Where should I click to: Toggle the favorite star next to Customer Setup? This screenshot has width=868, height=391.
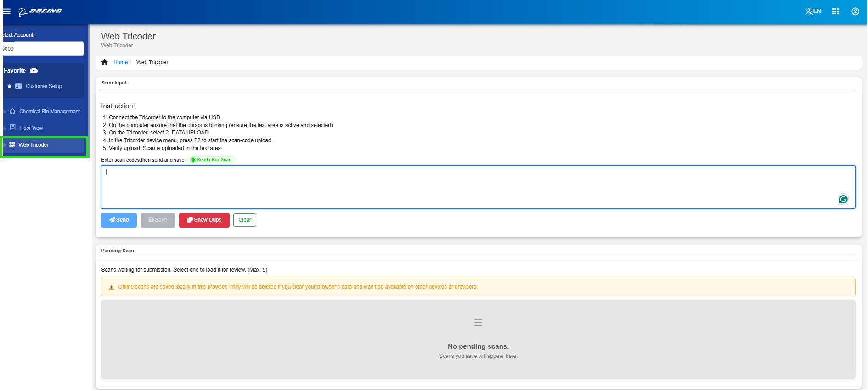pyautogui.click(x=10, y=86)
